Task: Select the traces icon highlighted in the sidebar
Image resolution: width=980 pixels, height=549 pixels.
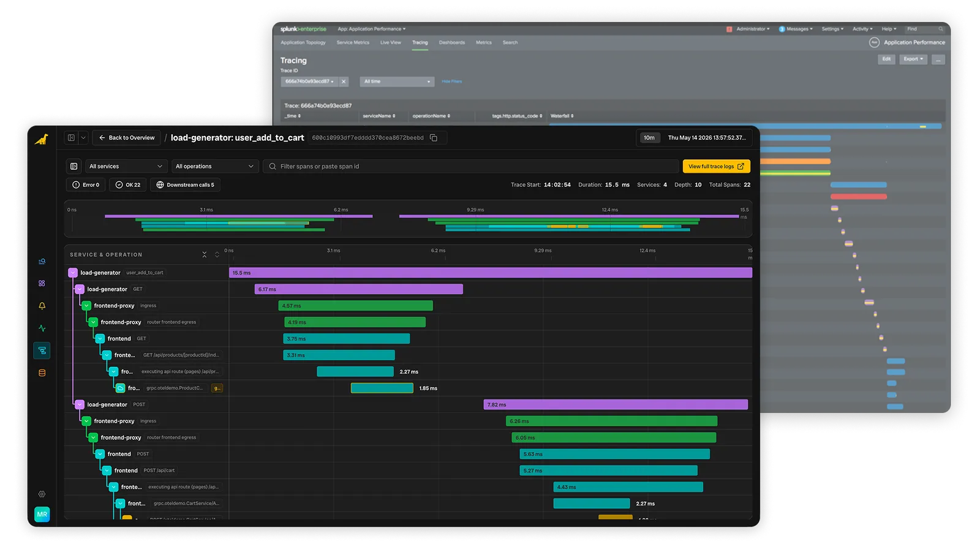Action: coord(42,350)
